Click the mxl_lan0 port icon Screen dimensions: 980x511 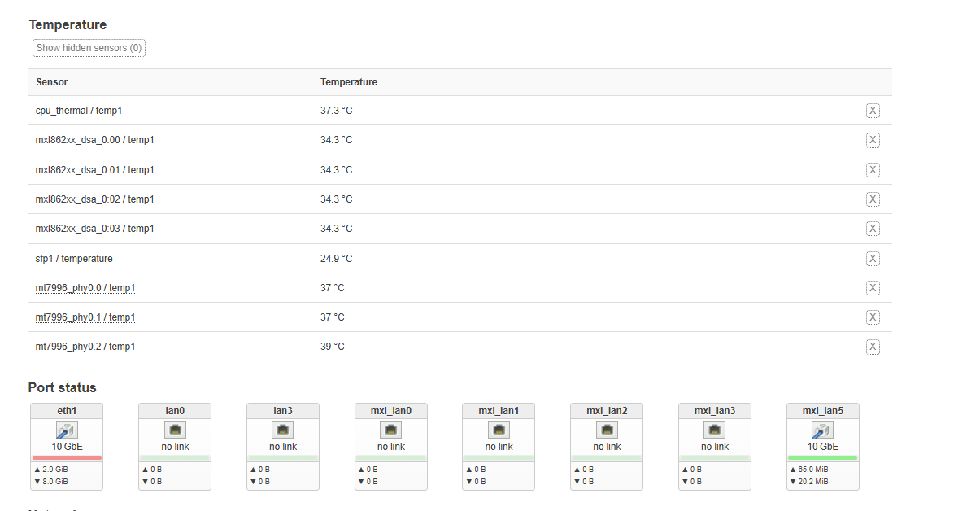pyautogui.click(x=391, y=430)
